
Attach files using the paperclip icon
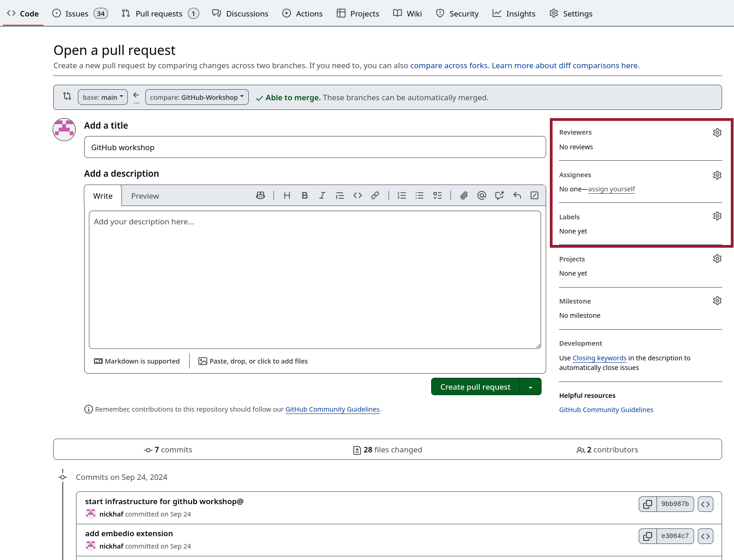click(x=464, y=196)
